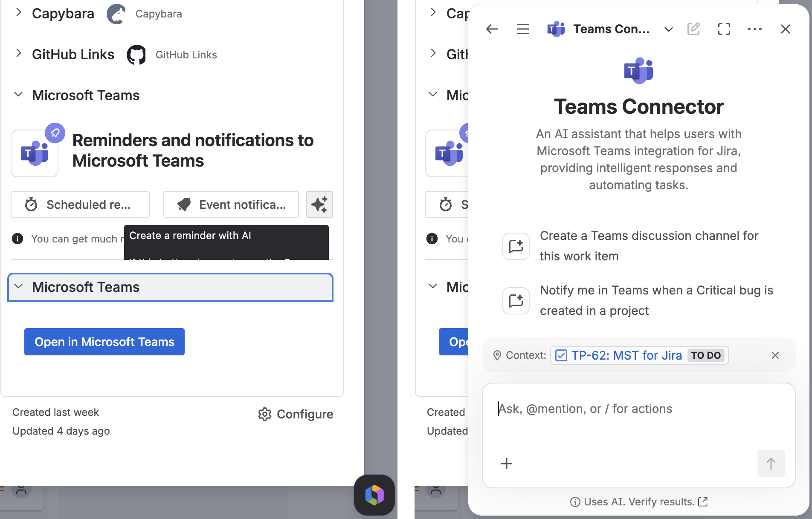Open the Configure settings link

tap(296, 414)
